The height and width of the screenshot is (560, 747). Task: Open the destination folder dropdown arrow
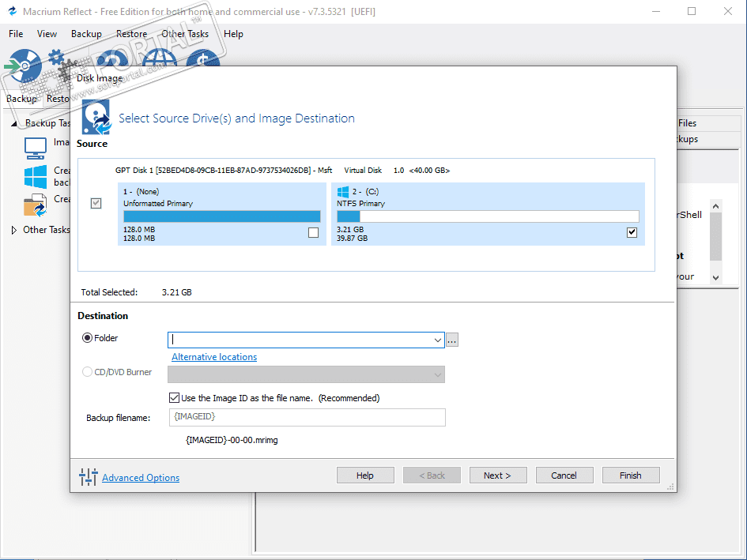[x=437, y=340]
